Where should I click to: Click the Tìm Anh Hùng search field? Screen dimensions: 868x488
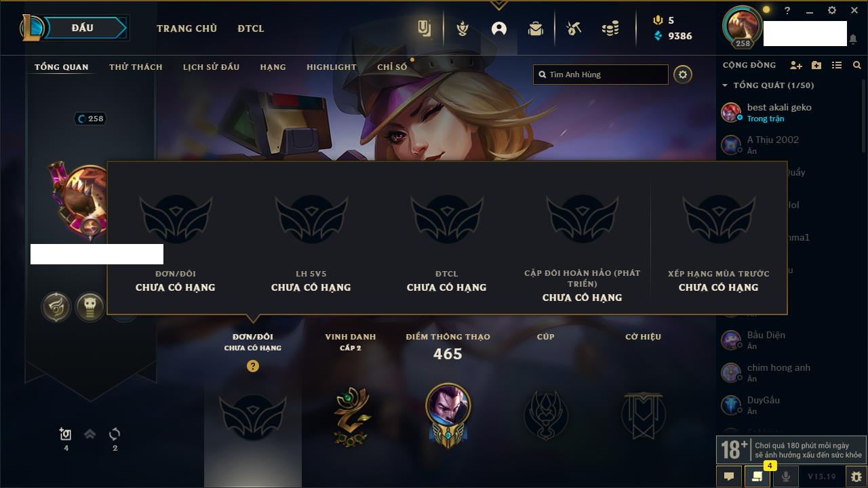pyautogui.click(x=601, y=75)
